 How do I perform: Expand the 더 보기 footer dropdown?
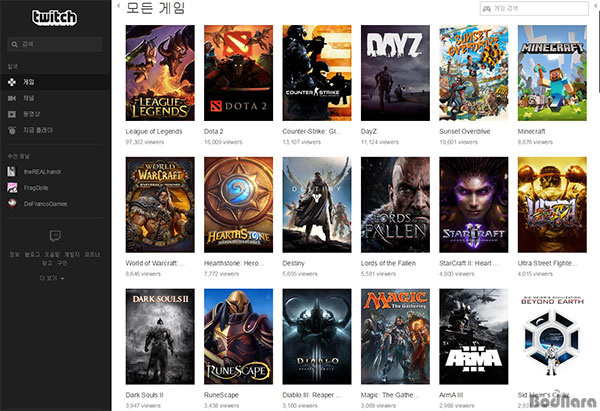point(52,278)
